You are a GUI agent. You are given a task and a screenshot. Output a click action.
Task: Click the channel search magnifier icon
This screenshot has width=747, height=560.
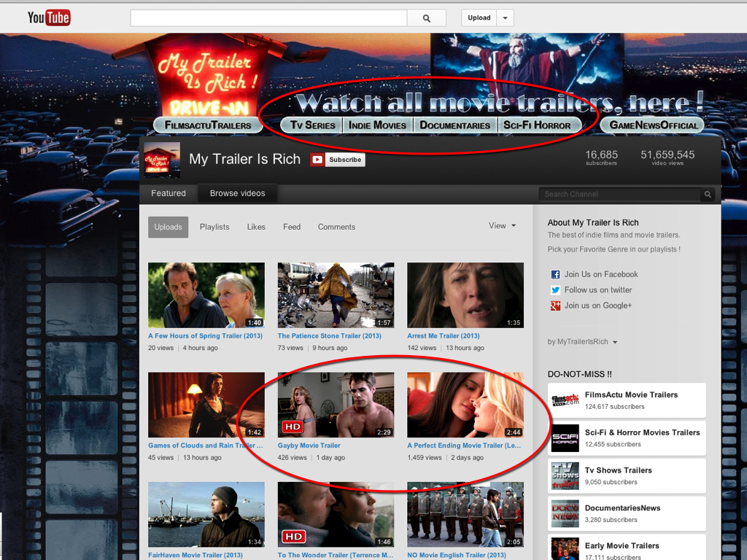coord(708,194)
